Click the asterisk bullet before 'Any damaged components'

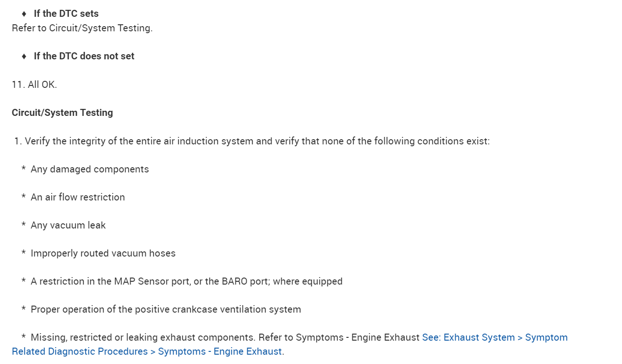pyautogui.click(x=23, y=170)
